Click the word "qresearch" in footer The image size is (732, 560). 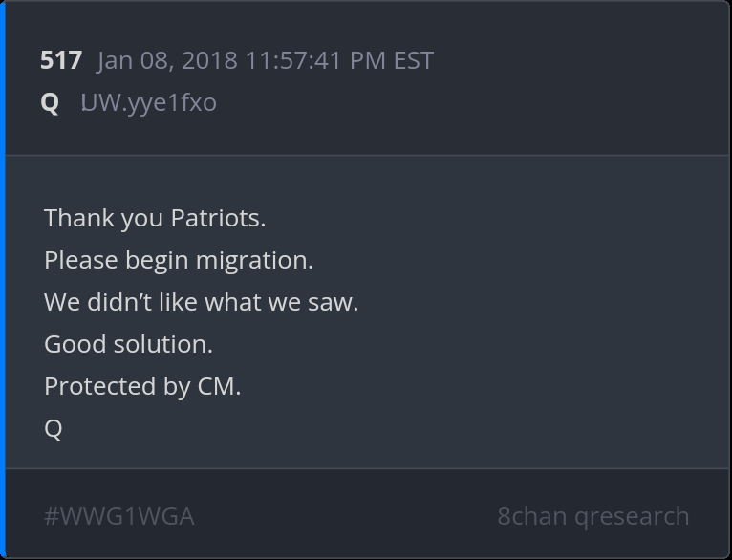pos(632,516)
